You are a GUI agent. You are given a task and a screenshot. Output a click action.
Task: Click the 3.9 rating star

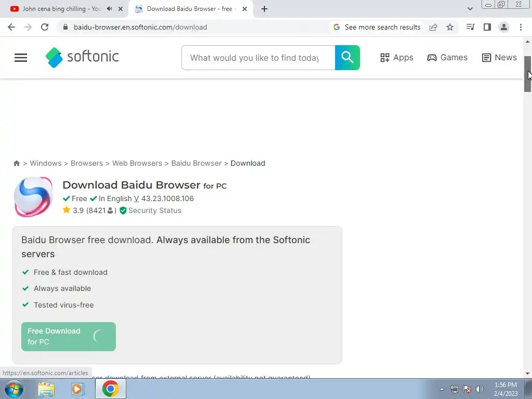pyautogui.click(x=66, y=210)
